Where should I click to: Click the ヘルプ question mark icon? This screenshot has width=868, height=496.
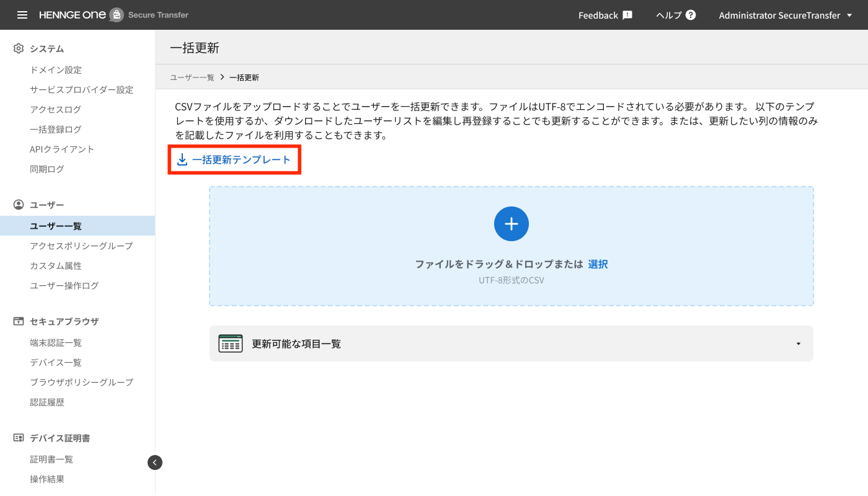691,14
